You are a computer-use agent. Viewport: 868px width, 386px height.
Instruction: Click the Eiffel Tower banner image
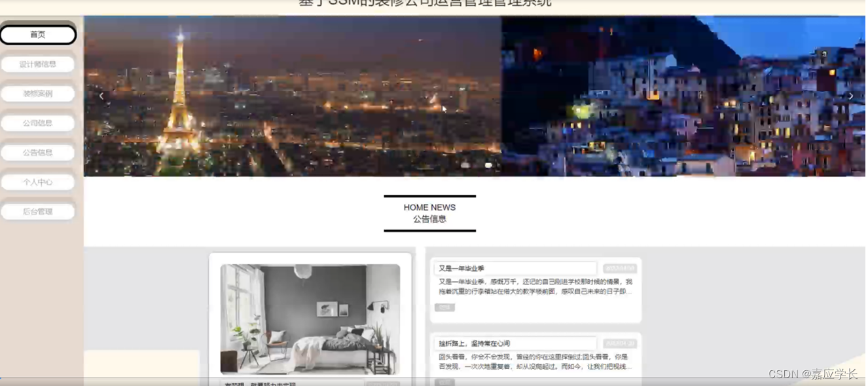point(293,96)
